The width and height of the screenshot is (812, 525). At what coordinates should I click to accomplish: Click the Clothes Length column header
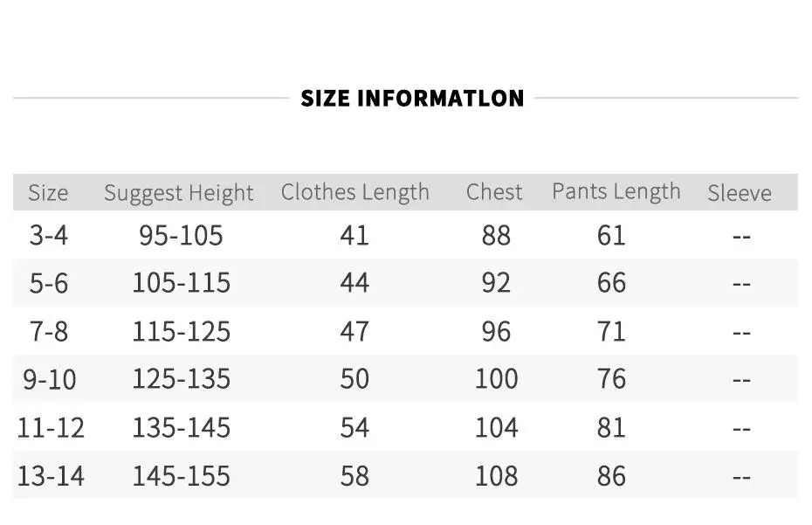tap(354, 192)
